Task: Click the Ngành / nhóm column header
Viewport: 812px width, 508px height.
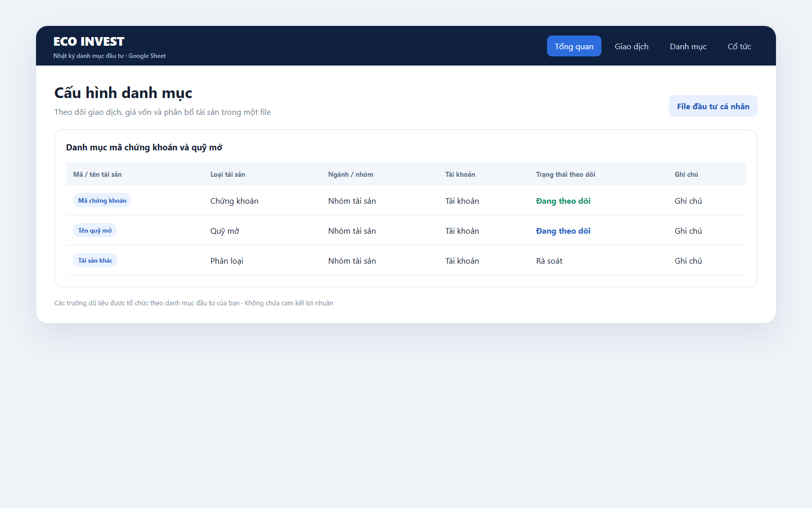Action: click(351, 174)
